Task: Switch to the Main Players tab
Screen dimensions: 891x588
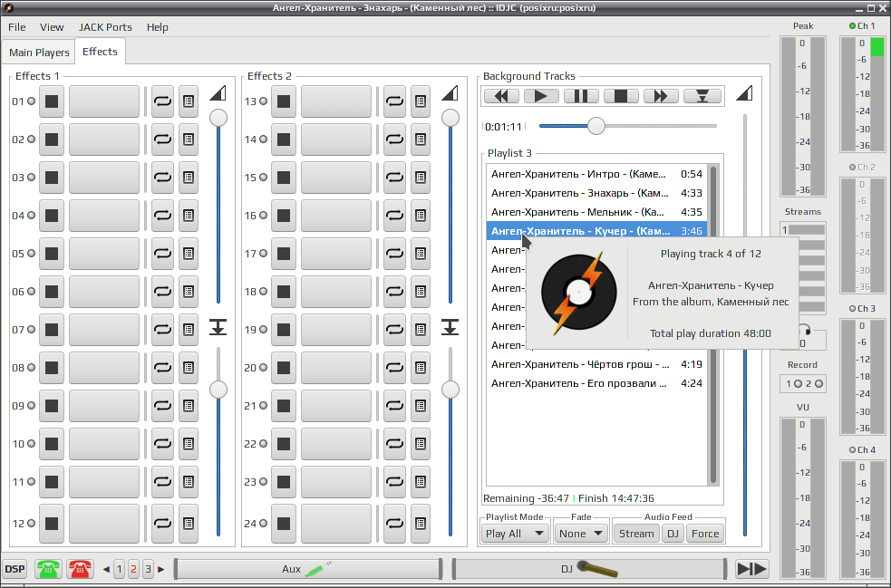Action: 39,53
